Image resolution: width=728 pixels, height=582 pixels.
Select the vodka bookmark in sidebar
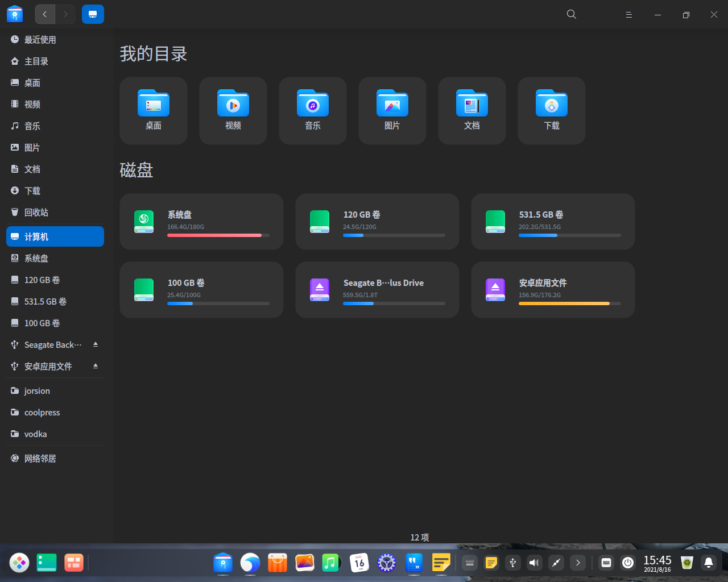pos(35,434)
